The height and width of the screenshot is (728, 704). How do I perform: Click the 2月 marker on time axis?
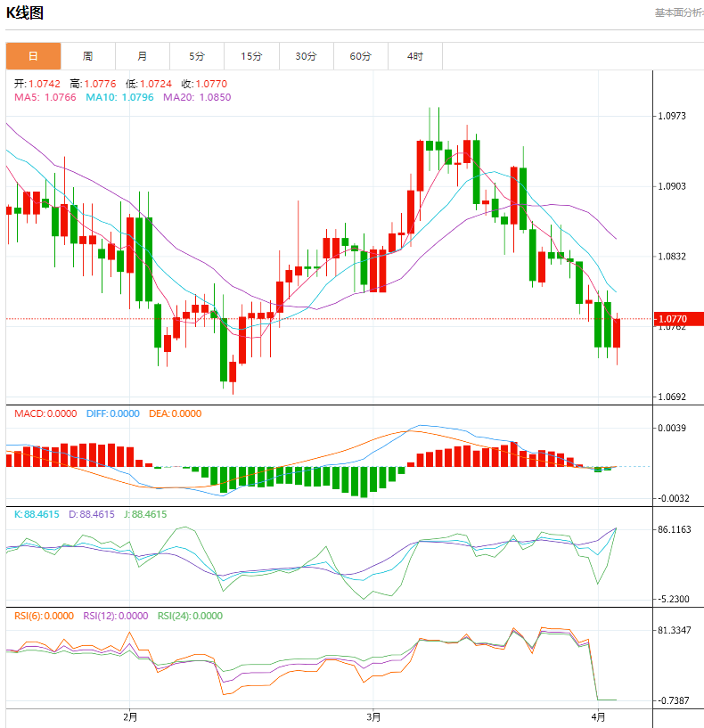tap(130, 716)
